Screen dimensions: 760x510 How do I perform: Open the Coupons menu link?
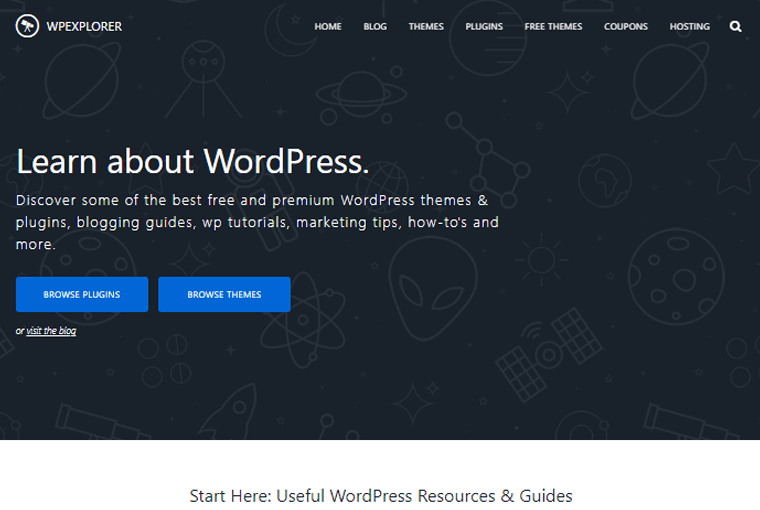pyautogui.click(x=626, y=27)
